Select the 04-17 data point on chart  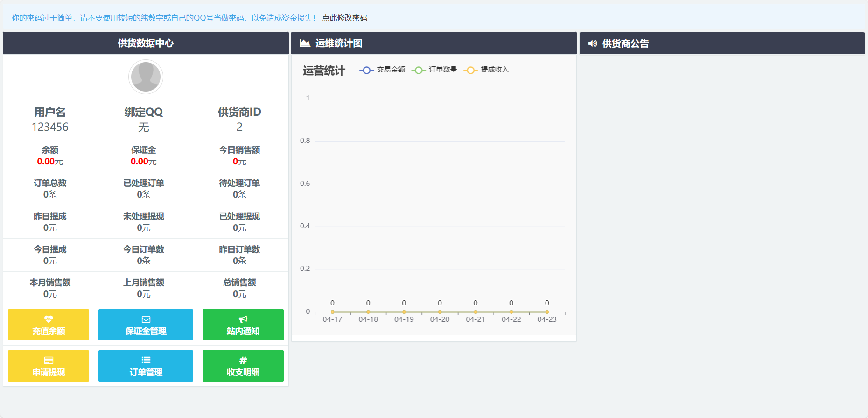tap(332, 312)
